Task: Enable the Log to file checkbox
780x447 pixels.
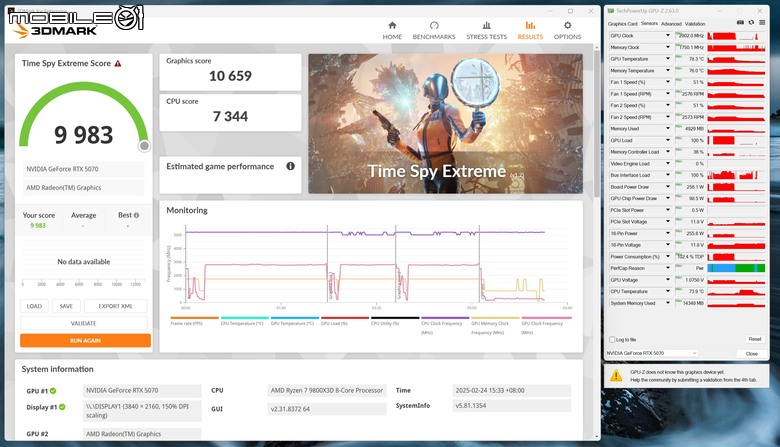Action: (x=612, y=340)
